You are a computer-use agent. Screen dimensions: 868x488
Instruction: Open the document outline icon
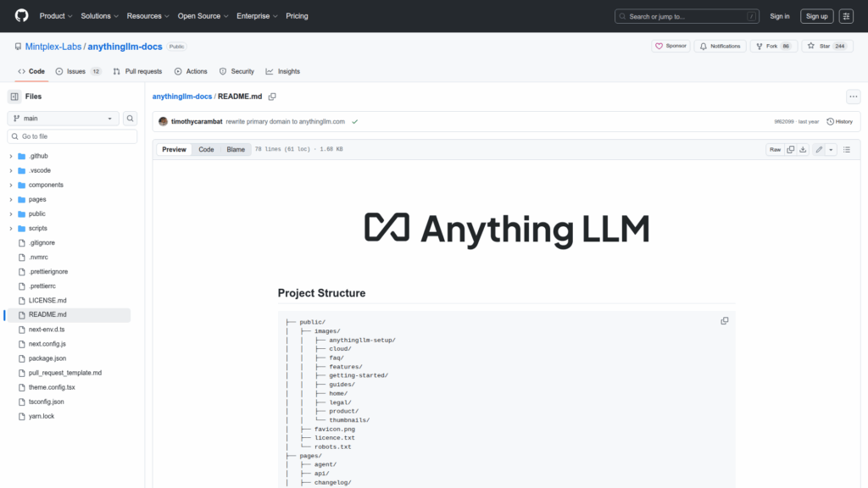(846, 149)
